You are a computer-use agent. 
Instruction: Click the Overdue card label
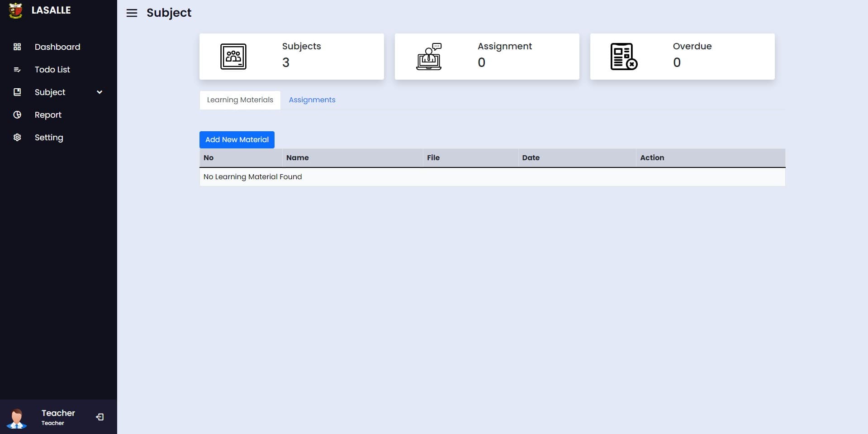click(x=692, y=46)
